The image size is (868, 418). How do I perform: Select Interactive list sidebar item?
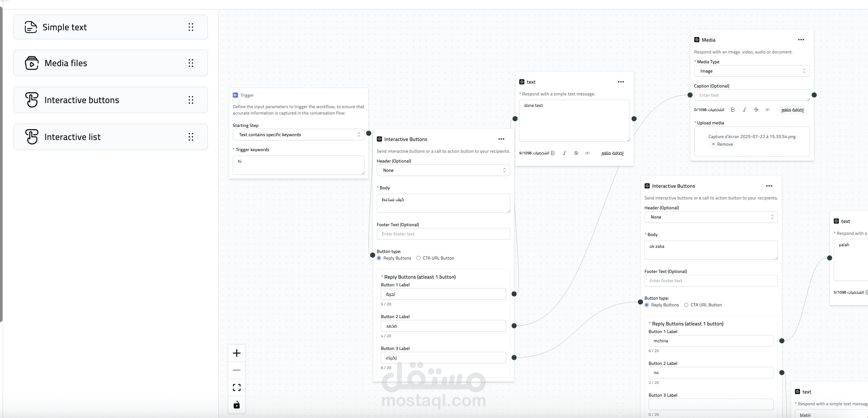click(x=110, y=137)
